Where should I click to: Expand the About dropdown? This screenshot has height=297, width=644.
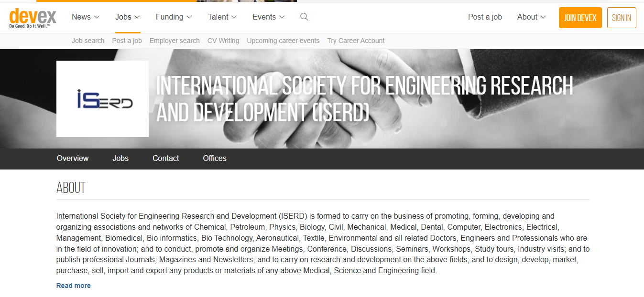(531, 17)
